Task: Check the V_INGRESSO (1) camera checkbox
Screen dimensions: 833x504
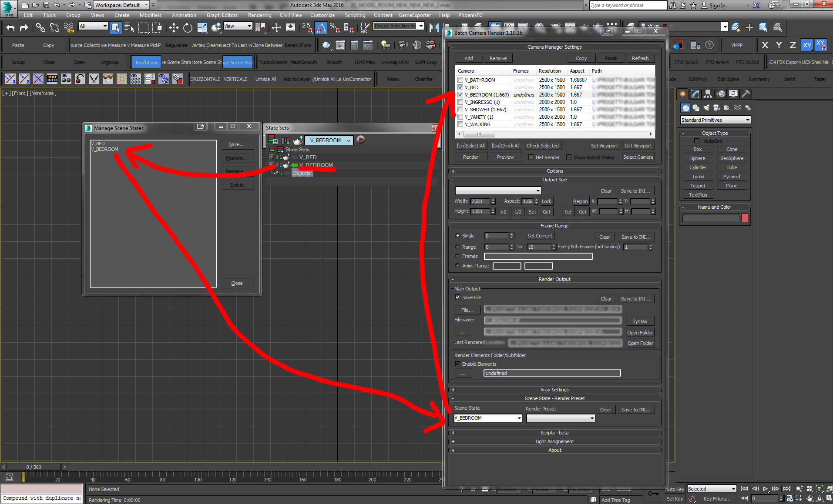Action: point(460,102)
